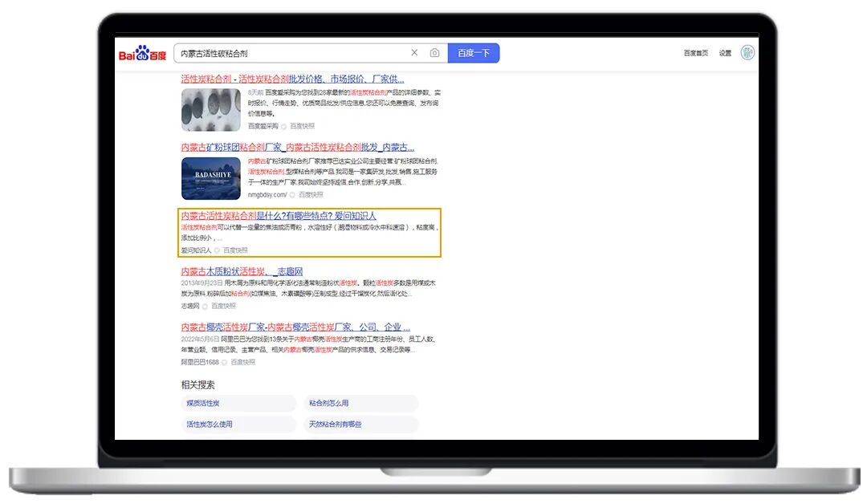Open result 内蒙古椰壳活性炭厂家
867x504 pixels.
tap(295, 327)
